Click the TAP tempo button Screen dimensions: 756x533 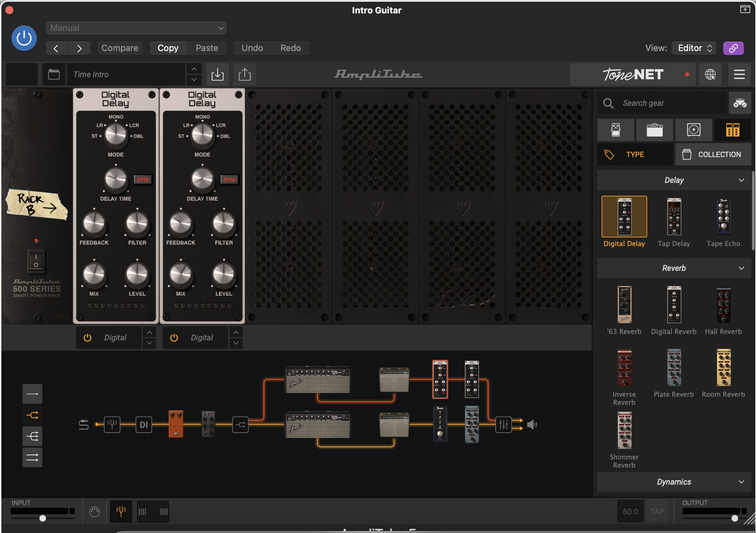(657, 512)
